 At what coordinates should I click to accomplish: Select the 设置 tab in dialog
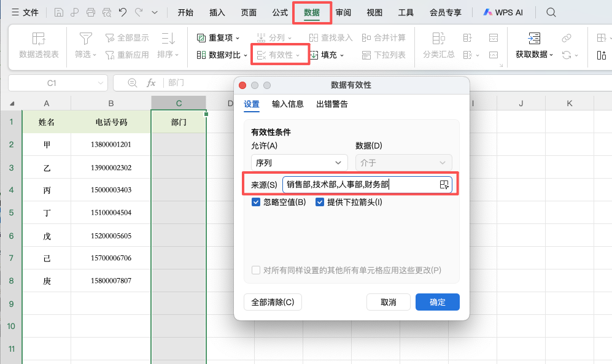252,104
